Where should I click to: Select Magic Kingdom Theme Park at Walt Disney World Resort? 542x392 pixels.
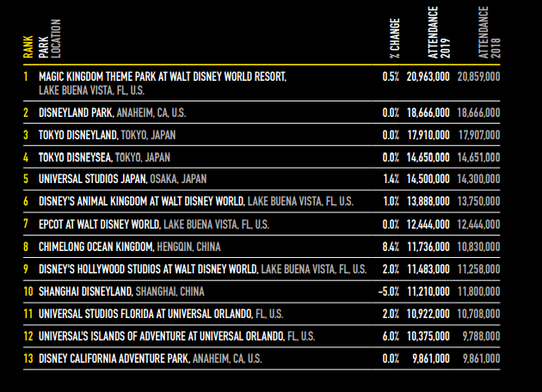[x=163, y=77]
